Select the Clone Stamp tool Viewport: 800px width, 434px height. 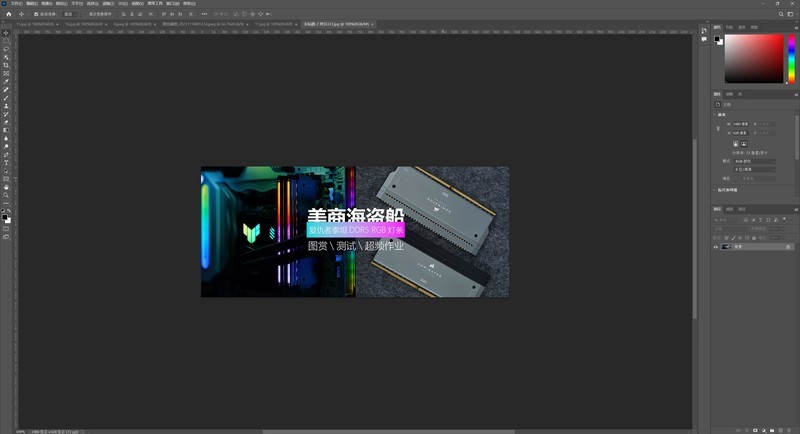[6, 106]
